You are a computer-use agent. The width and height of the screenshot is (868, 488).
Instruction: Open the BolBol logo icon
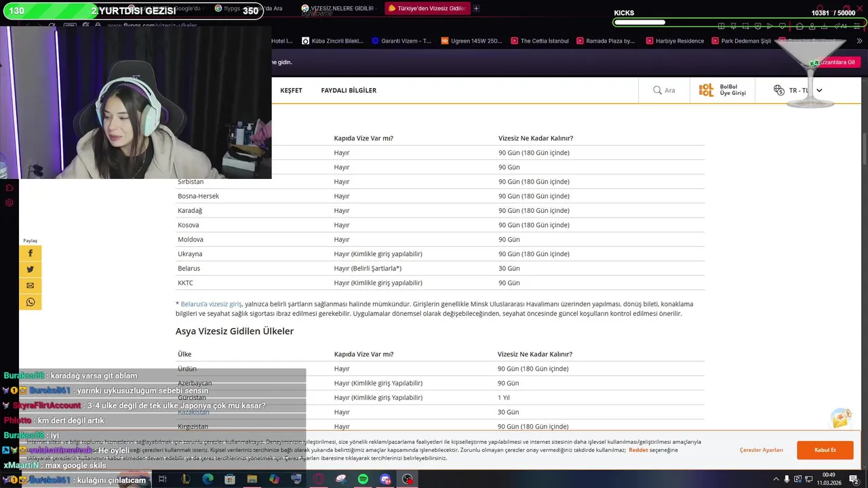tap(706, 90)
